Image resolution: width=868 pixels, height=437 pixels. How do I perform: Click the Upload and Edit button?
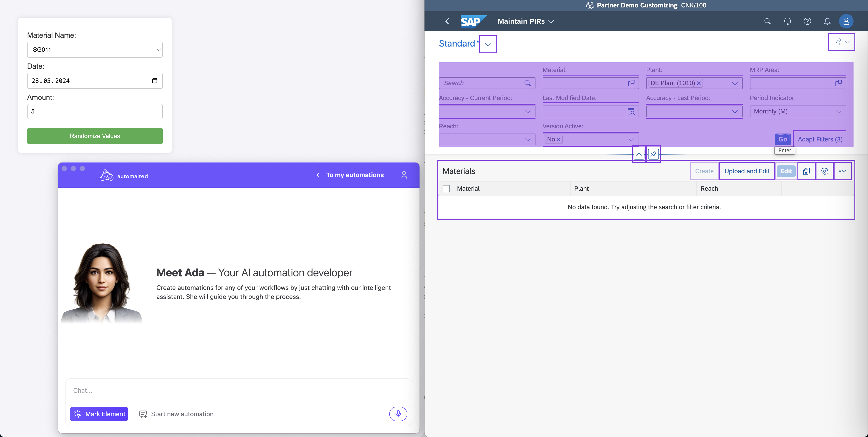click(x=747, y=171)
